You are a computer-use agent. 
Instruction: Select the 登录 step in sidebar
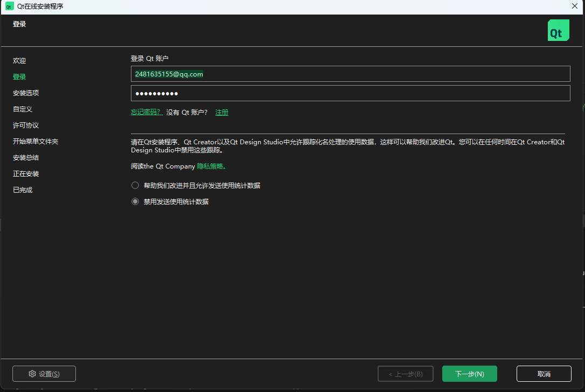click(19, 77)
